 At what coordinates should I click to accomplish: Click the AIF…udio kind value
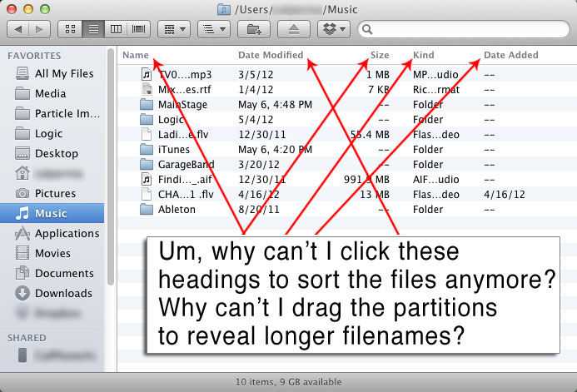[x=436, y=180]
